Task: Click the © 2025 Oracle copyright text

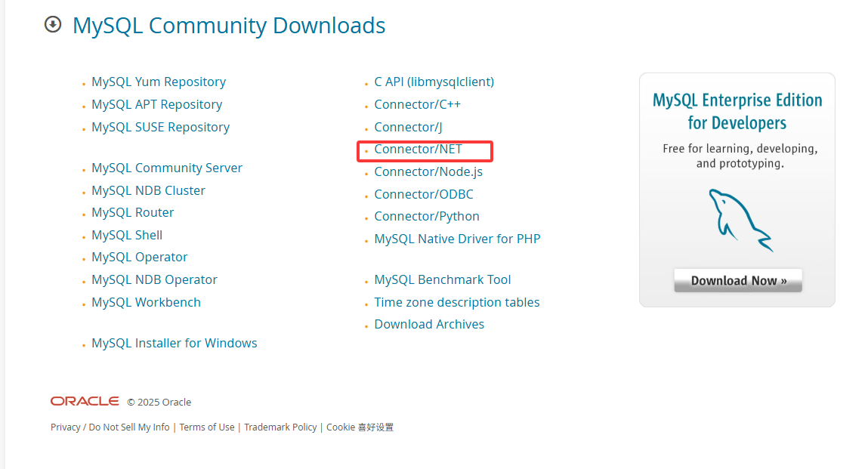Action: (x=159, y=402)
